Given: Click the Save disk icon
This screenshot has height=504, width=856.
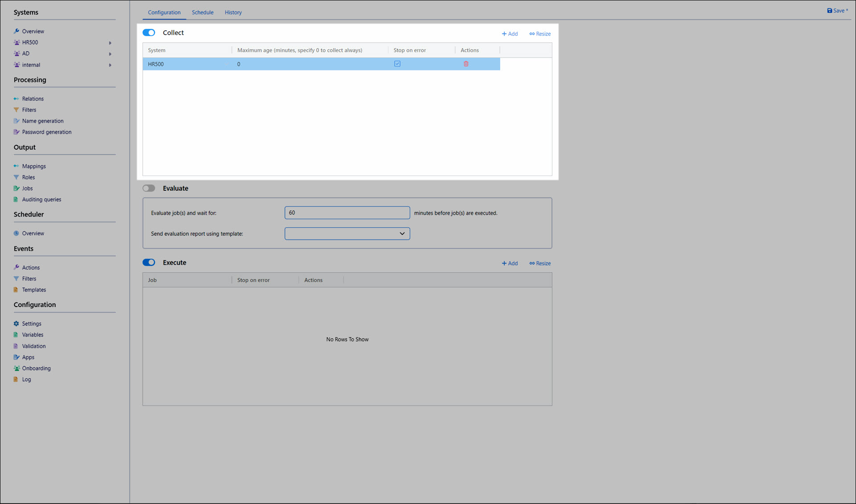Looking at the screenshot, I should 829,11.
